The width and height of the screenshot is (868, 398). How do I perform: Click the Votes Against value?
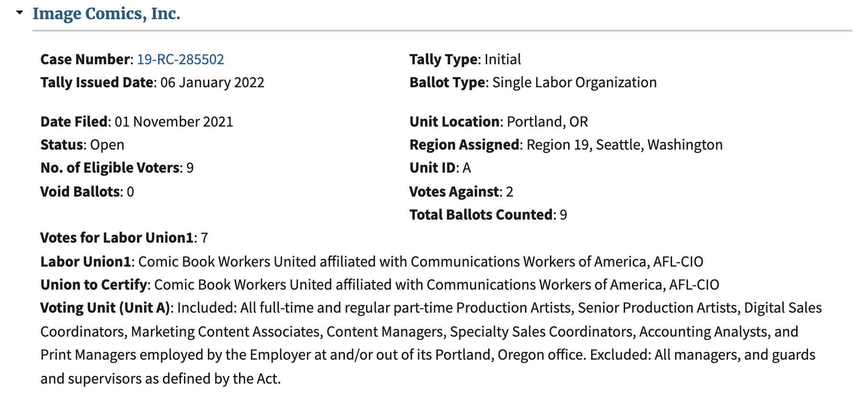tap(510, 192)
